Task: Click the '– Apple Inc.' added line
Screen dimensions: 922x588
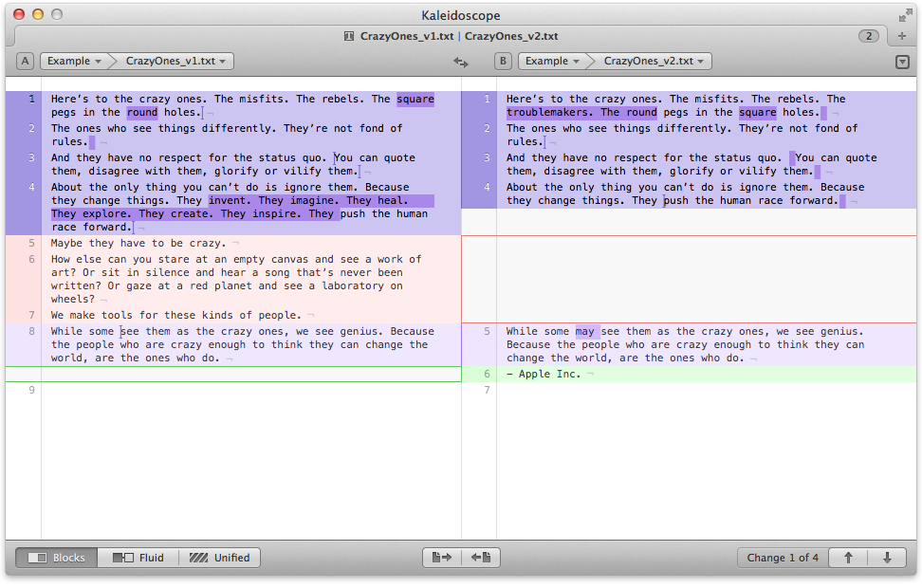Action: 690,374
